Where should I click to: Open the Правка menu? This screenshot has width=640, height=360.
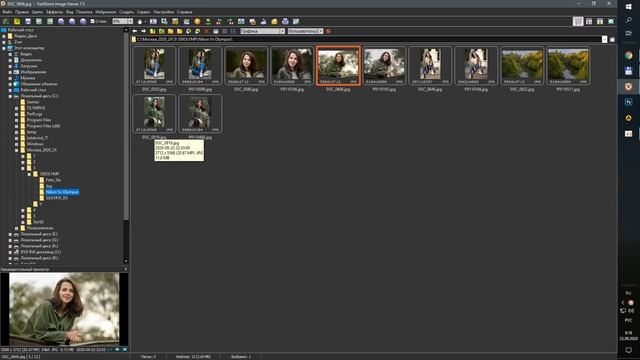click(22, 12)
